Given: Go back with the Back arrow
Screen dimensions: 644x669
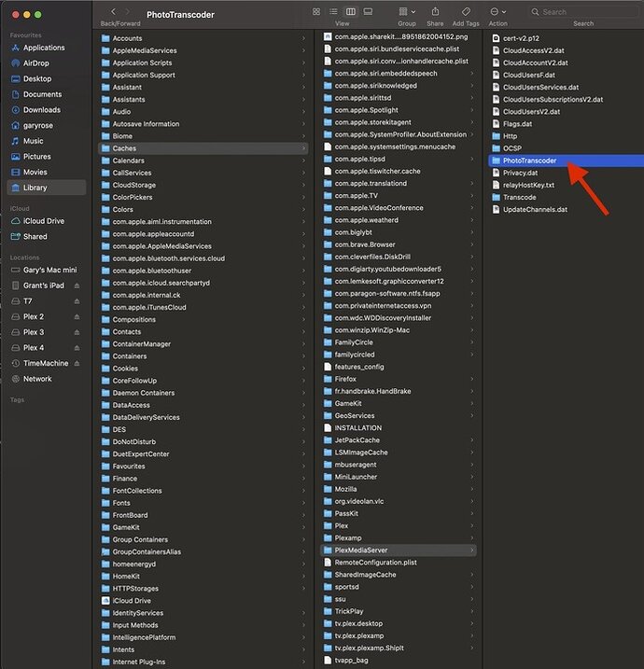Looking at the screenshot, I should tap(113, 12).
